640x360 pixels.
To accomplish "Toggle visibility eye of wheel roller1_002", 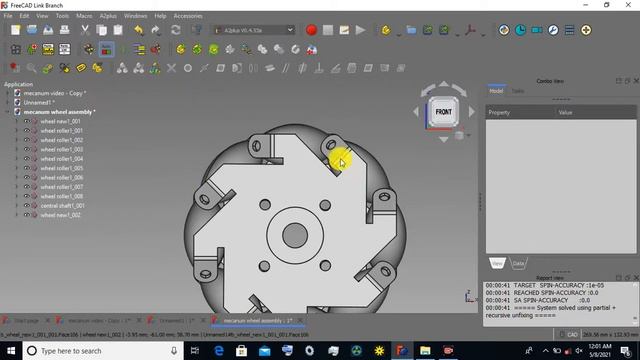I will 27,140.
